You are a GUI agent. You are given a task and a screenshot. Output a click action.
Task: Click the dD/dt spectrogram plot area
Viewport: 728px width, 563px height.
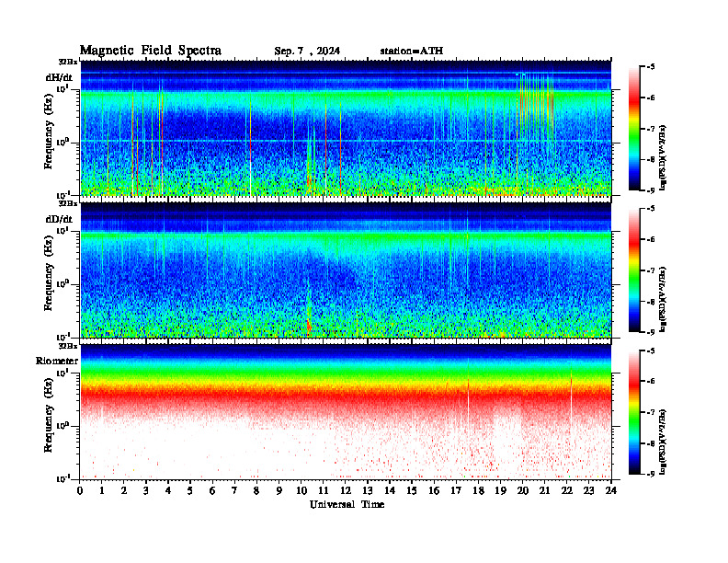346,270
